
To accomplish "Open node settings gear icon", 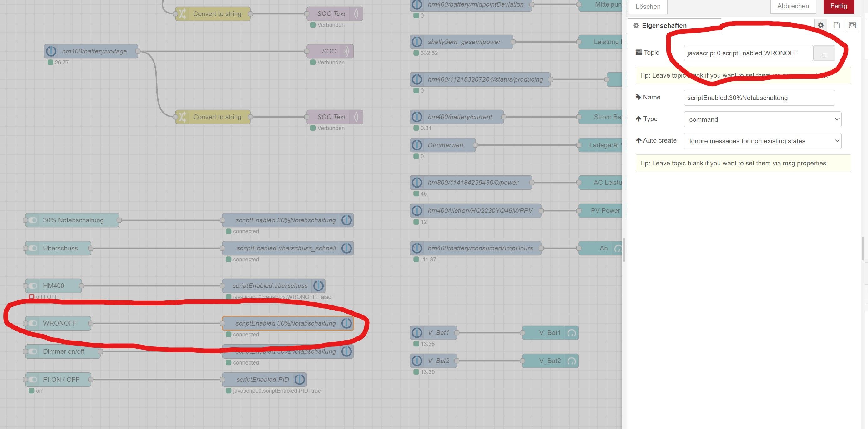I will pos(820,25).
